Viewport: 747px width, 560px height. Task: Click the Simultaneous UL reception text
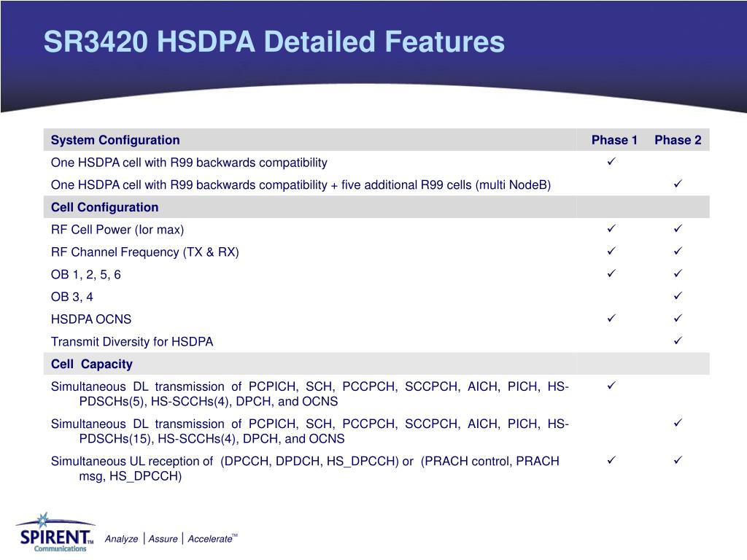pos(305,469)
